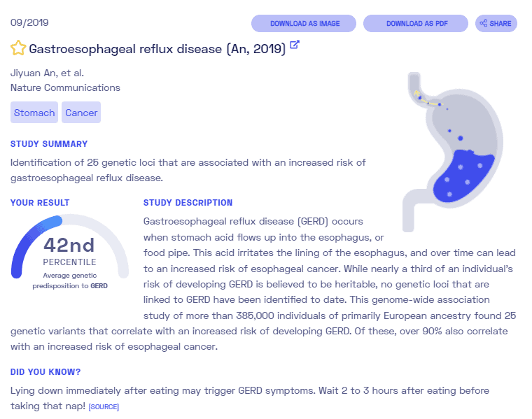Click the Nature Communications journal name
532x419 pixels.
[x=66, y=88]
